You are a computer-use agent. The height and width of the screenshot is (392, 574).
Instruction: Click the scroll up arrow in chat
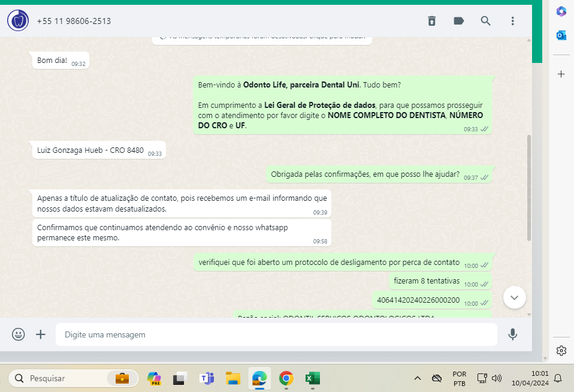coord(529,40)
